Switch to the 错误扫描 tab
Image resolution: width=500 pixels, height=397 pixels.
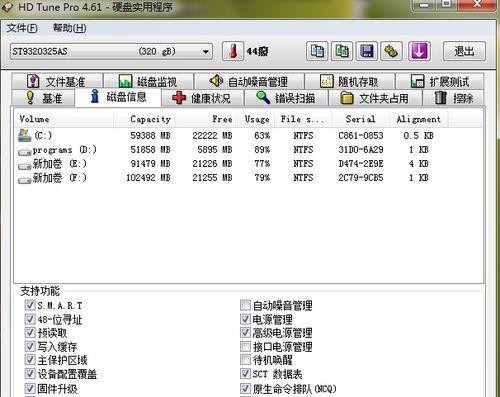coord(286,98)
